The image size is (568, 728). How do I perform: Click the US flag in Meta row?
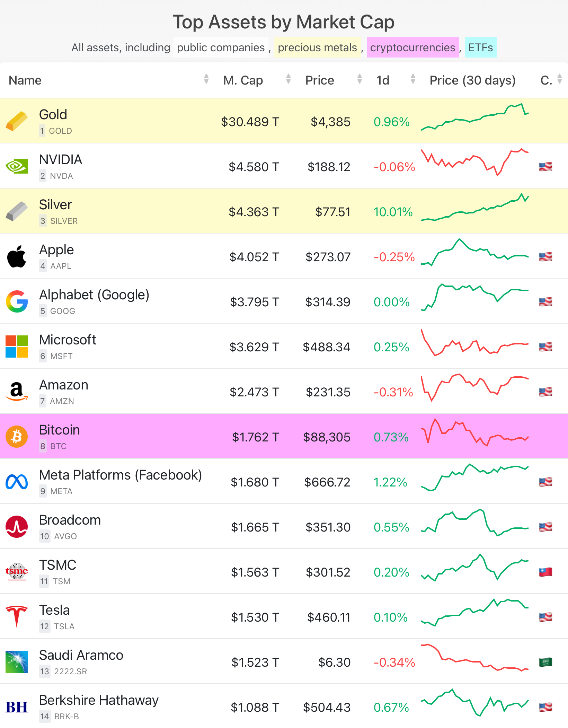545,482
